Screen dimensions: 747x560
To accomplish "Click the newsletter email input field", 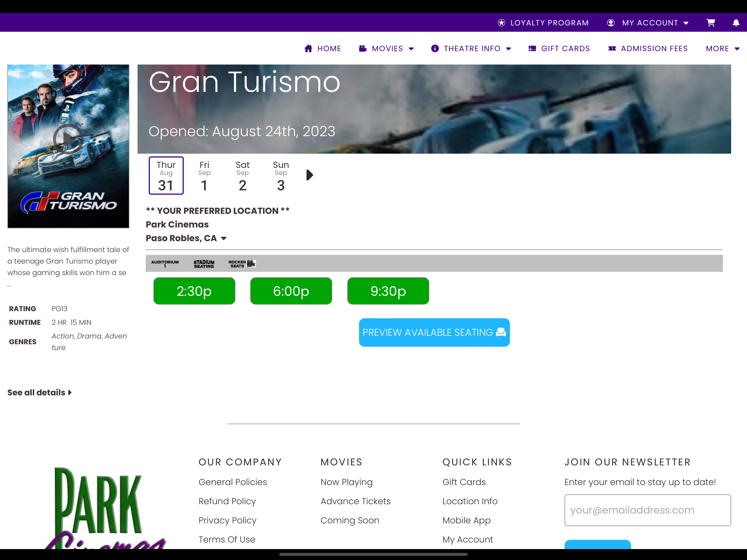I will pos(647,510).
